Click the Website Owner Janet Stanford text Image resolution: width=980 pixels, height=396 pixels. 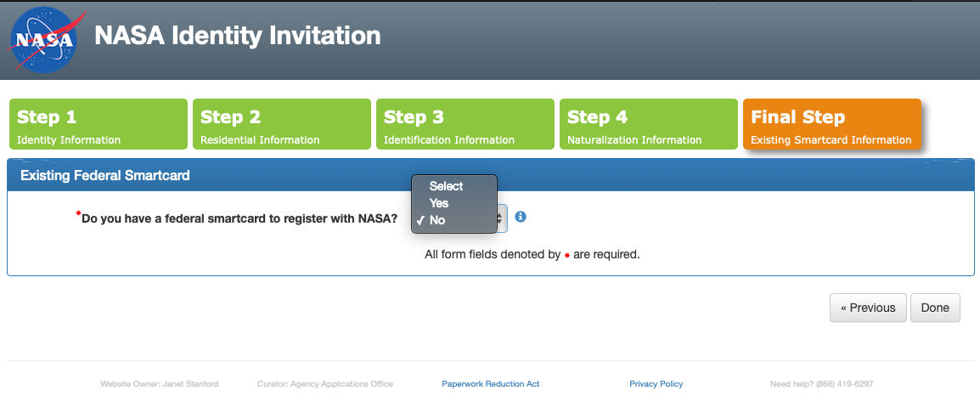160,384
